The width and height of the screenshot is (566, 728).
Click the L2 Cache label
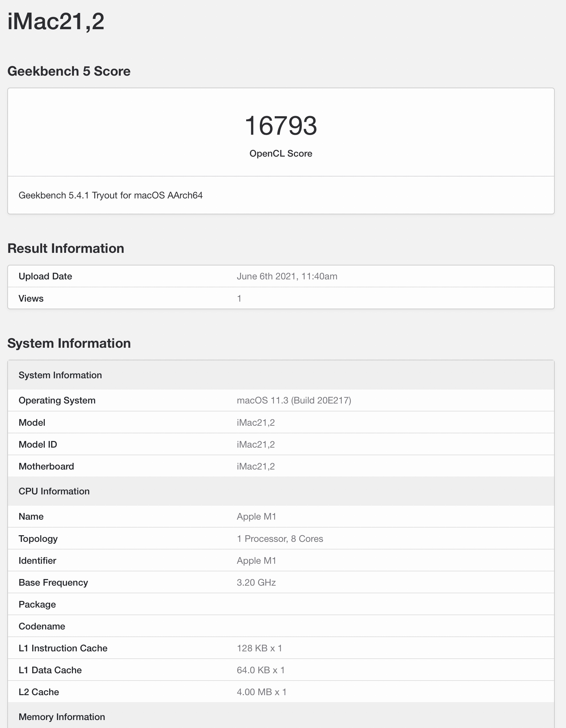point(39,692)
